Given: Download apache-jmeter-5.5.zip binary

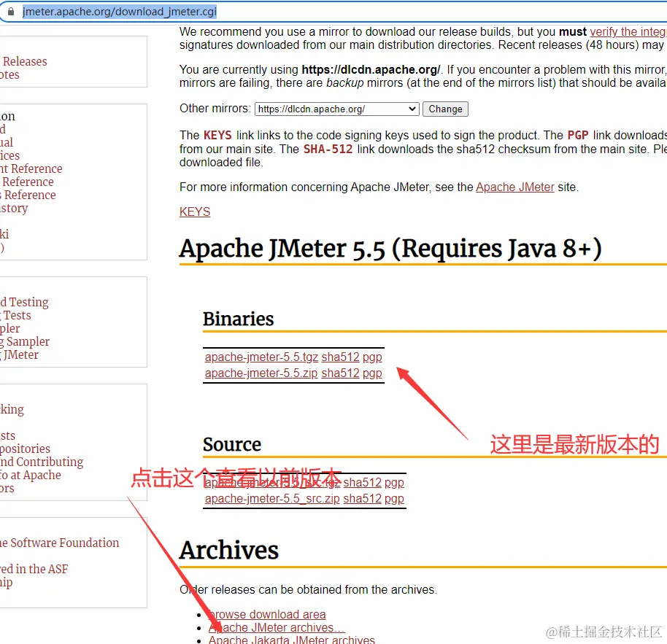Looking at the screenshot, I should pos(261,373).
